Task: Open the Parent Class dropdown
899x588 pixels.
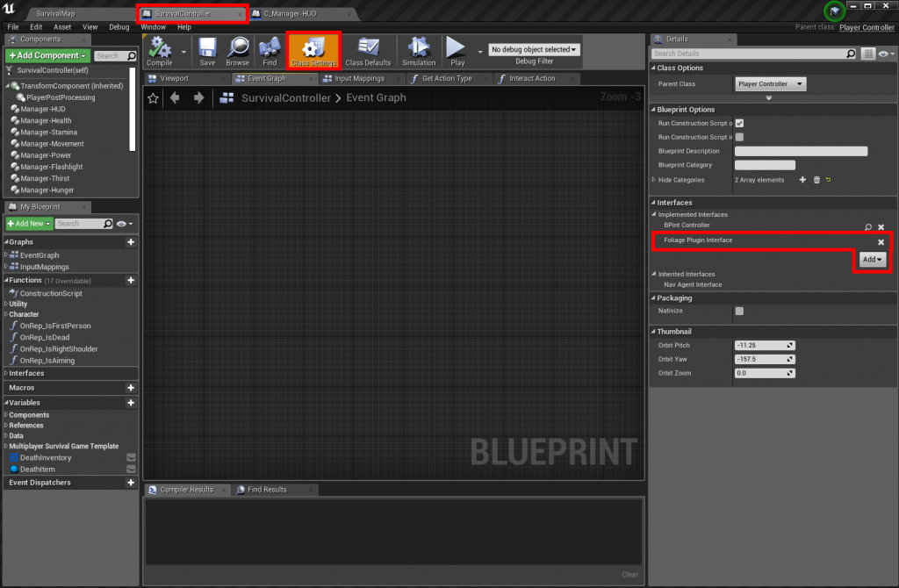Action: (x=770, y=84)
